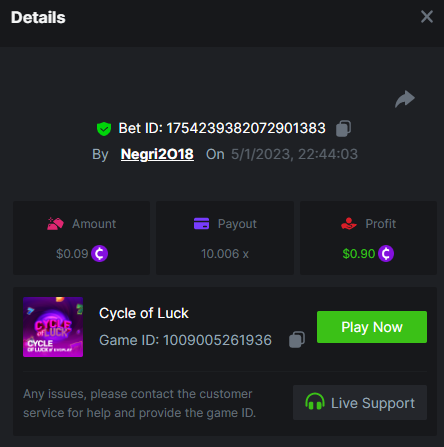Click the Play Now button
This screenshot has height=447, width=444.
(372, 327)
